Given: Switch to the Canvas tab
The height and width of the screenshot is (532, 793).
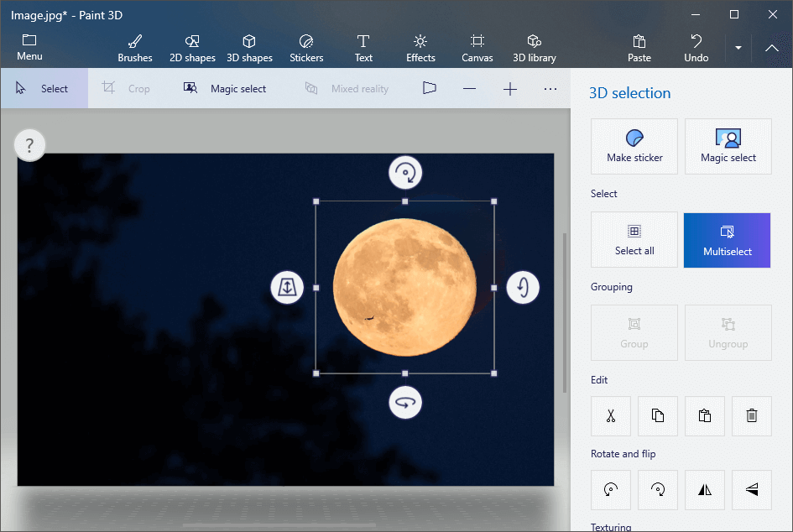Looking at the screenshot, I should click(477, 48).
